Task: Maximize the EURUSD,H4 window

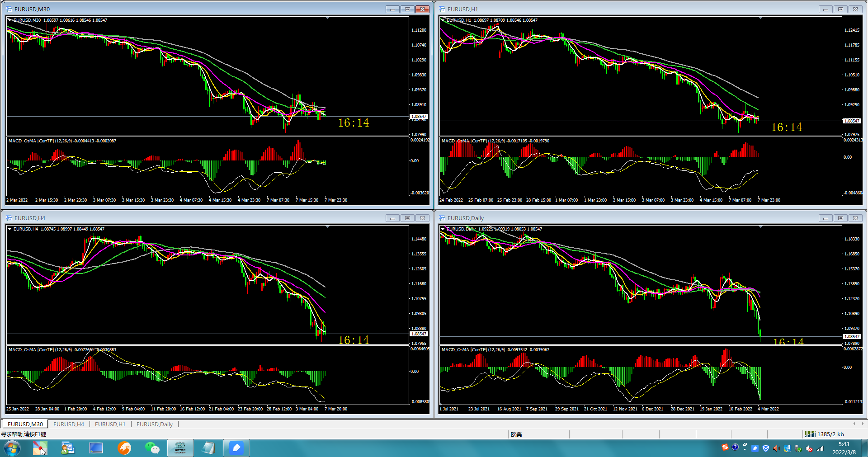Action: click(x=407, y=218)
